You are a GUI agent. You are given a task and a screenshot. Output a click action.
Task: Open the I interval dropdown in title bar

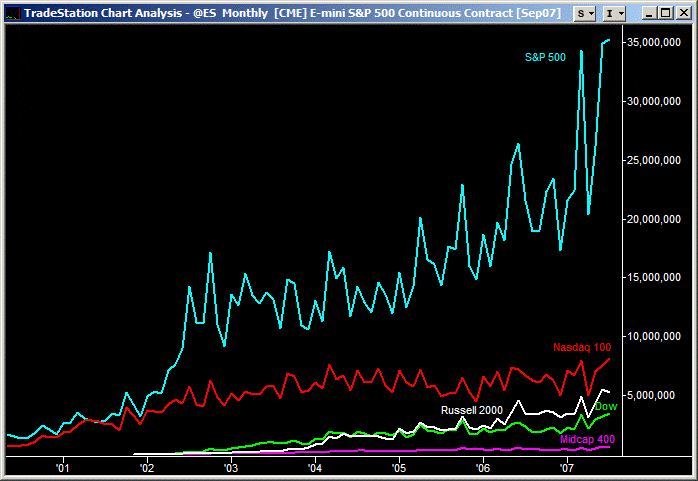tap(614, 13)
